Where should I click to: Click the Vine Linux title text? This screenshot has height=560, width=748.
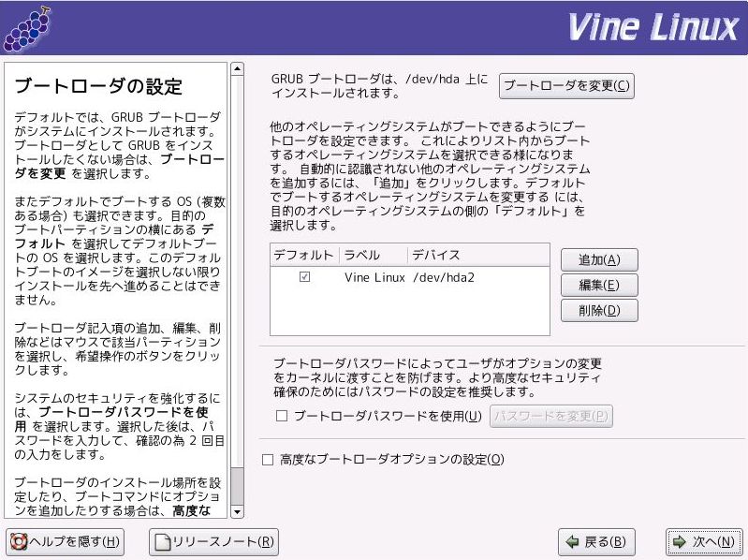pos(653,27)
